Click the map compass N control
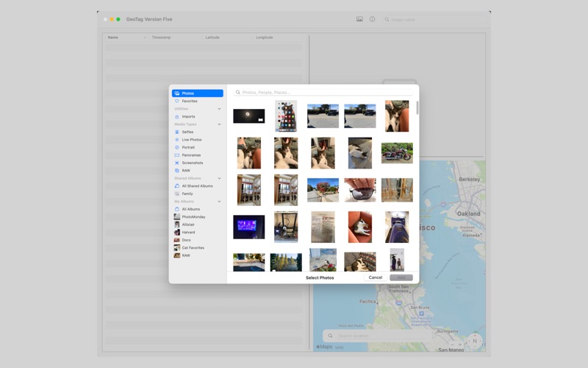588x368 pixels. (475, 342)
